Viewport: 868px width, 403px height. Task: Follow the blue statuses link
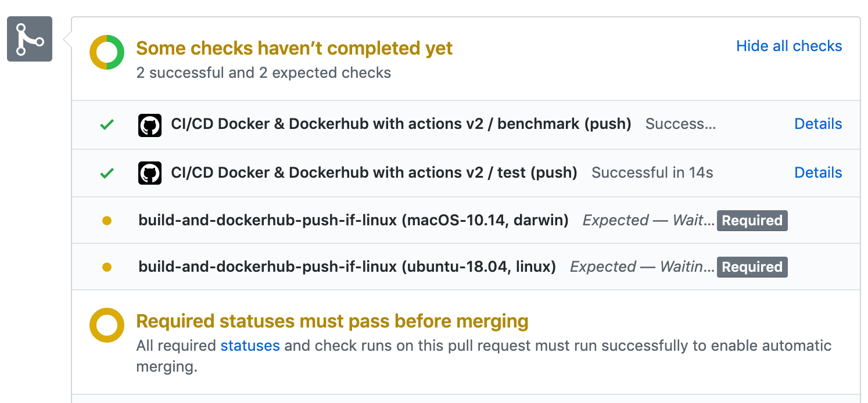click(x=250, y=346)
